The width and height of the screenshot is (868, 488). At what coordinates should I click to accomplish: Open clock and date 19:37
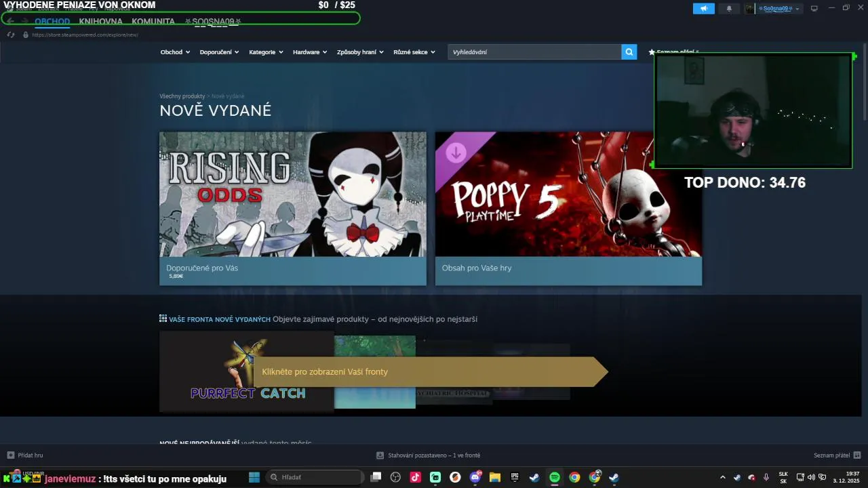coord(847,477)
